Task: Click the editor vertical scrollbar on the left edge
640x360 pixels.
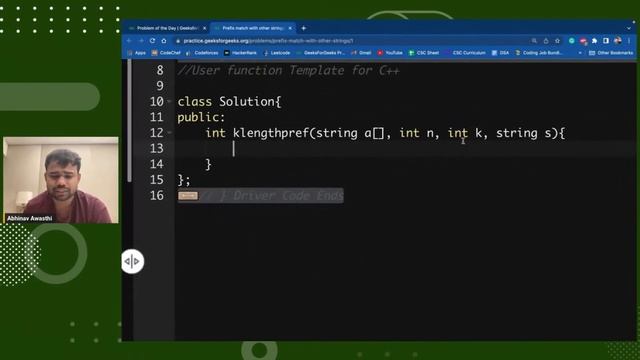Action: (x=129, y=120)
